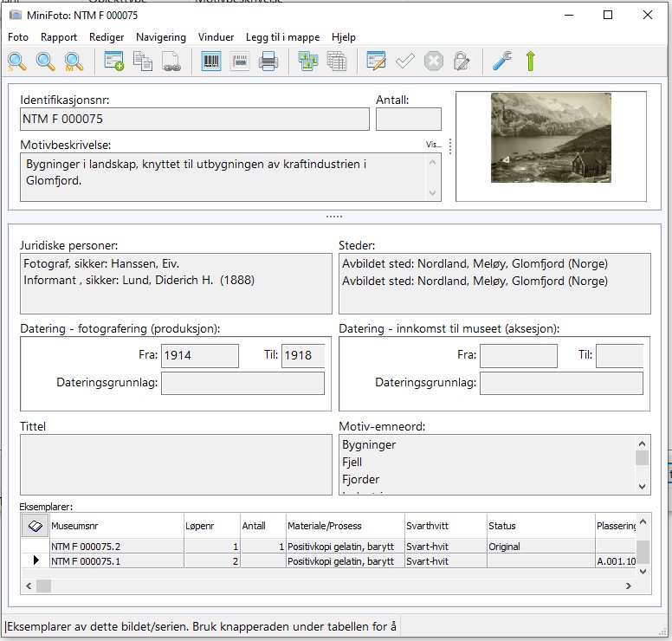Click the chain link toolbar icon
672x641 pixels.
point(171,61)
